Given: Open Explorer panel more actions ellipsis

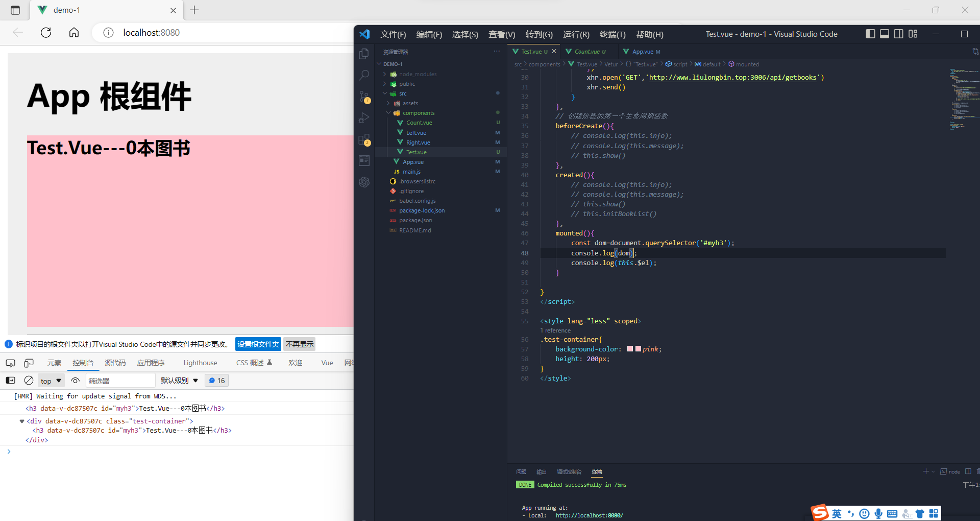Looking at the screenshot, I should [497, 52].
